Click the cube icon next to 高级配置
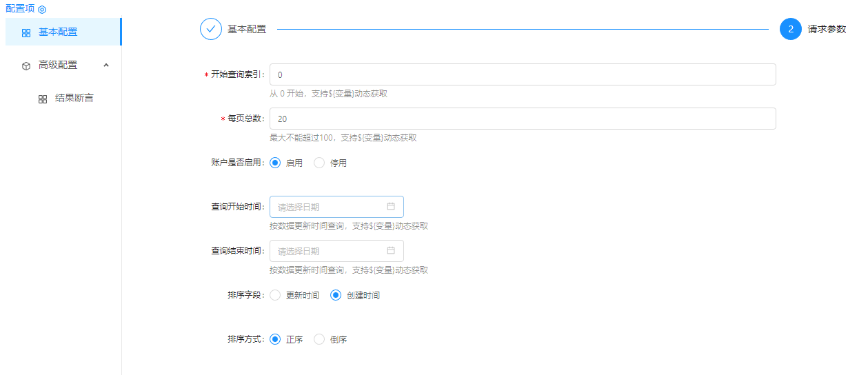This screenshot has height=375, width=868. pyautogui.click(x=26, y=65)
